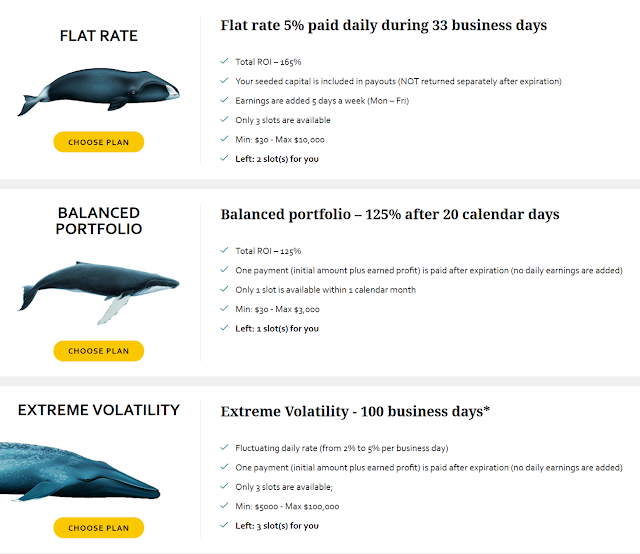640x554 pixels.
Task: Click the Flat Rate bowhead whale image
Action: coord(98,92)
